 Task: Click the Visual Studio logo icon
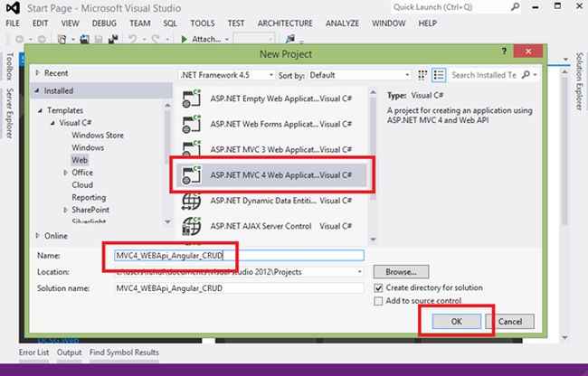coord(14,8)
